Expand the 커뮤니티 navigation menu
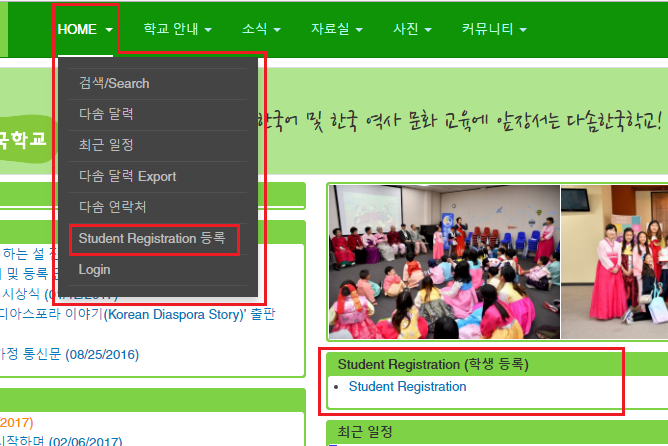 pyautogui.click(x=493, y=30)
